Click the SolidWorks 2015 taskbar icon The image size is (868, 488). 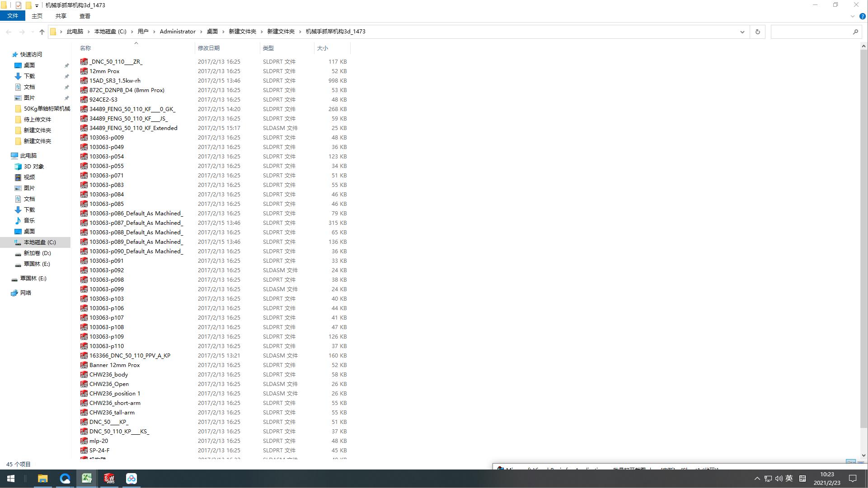tap(109, 479)
